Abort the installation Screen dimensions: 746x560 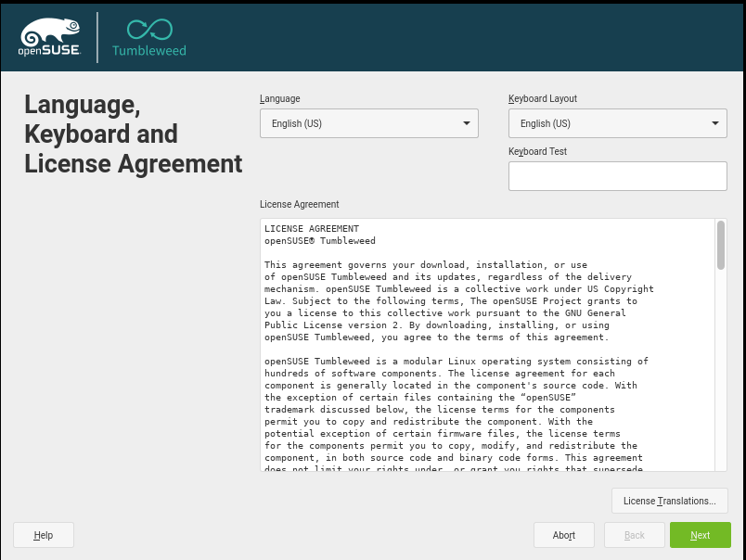(x=563, y=535)
